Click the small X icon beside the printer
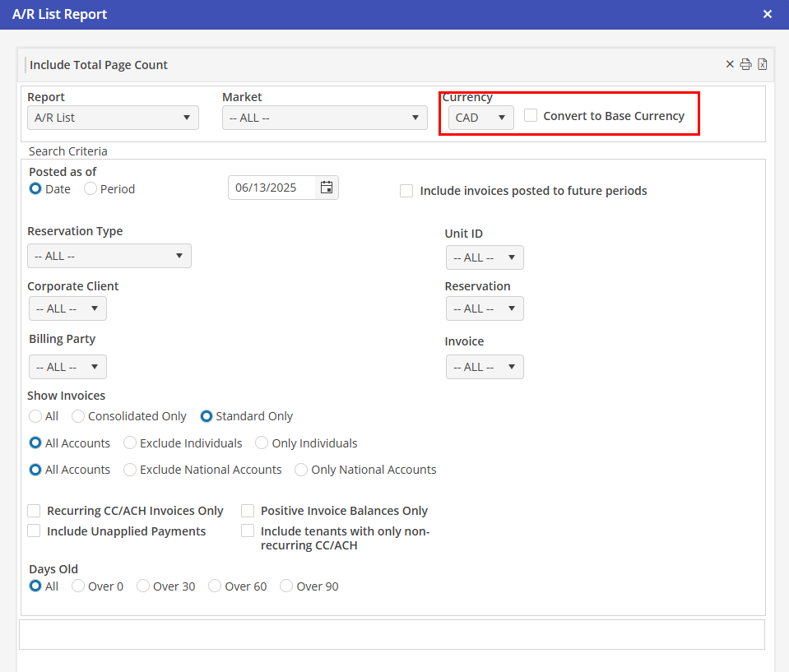 (729, 64)
